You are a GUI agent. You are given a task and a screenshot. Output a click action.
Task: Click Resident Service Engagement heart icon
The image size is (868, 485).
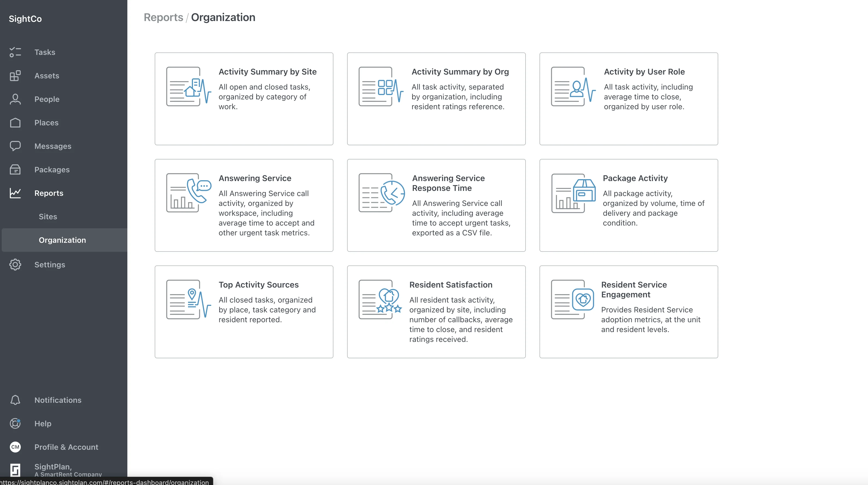pos(573,299)
